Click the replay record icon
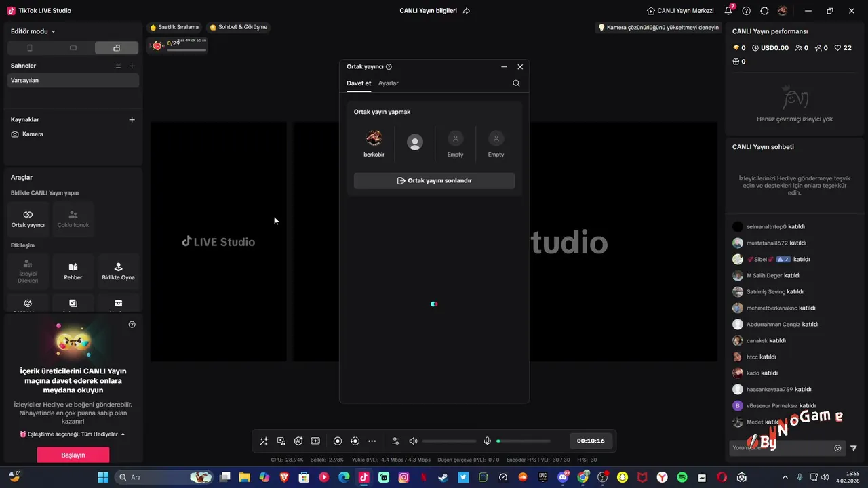 [355, 441]
